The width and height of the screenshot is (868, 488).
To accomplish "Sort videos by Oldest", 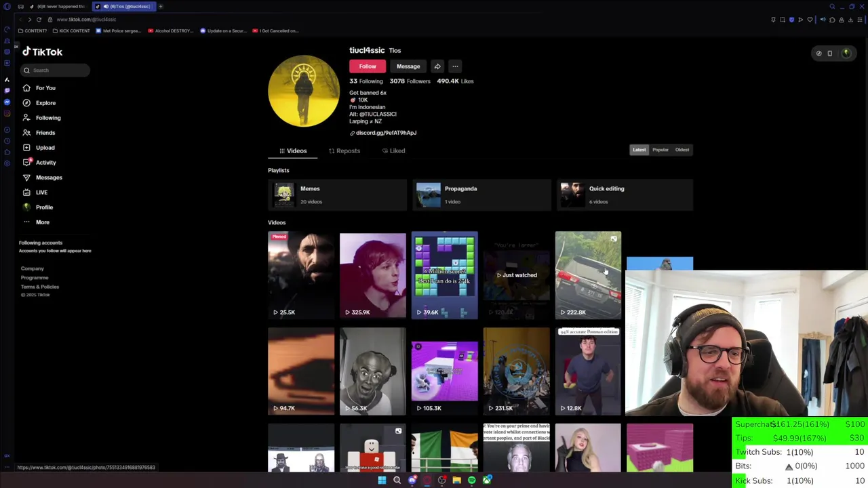I will tap(682, 150).
